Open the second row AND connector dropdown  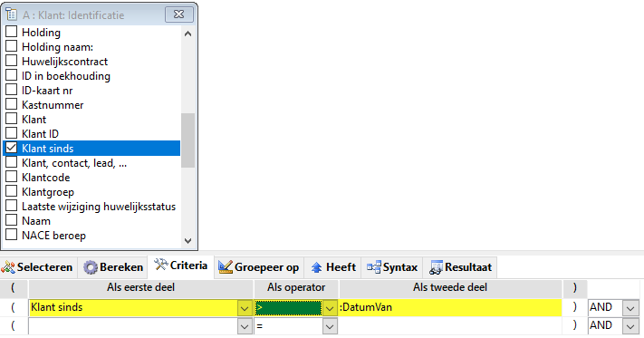click(x=630, y=326)
